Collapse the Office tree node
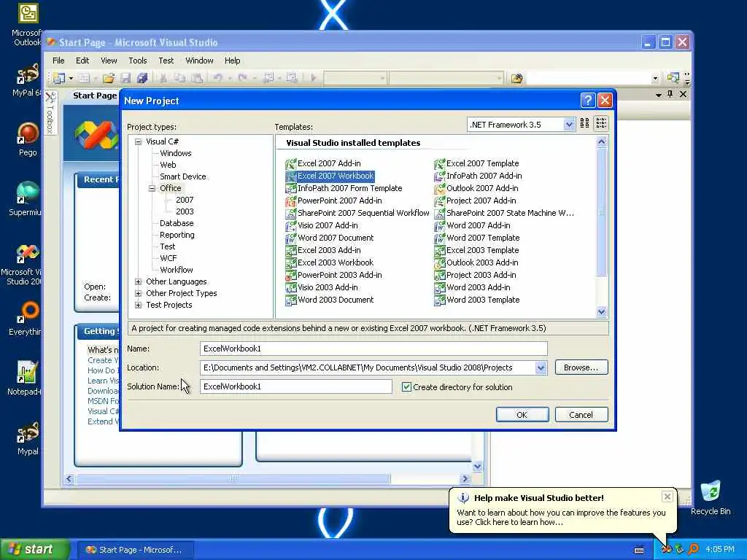747x560 pixels. (152, 188)
